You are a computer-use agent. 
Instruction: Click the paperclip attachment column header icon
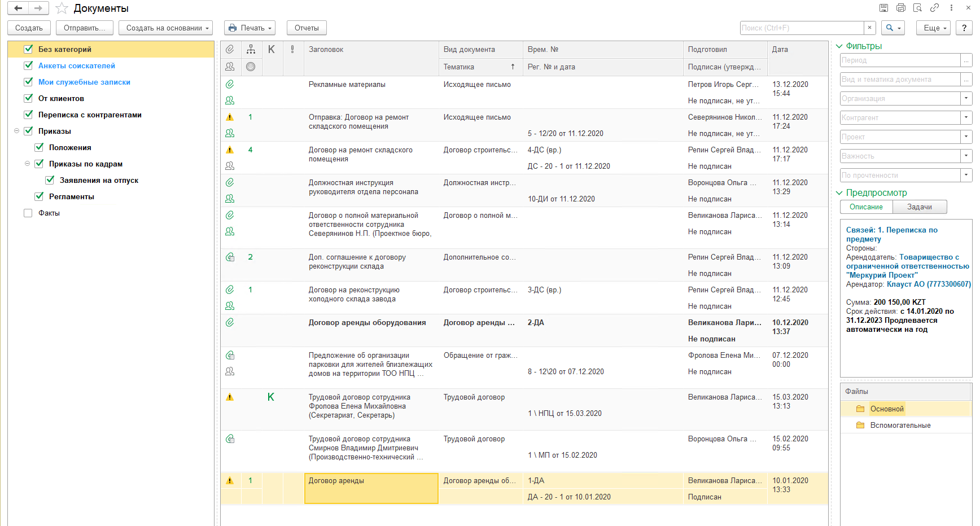coord(230,50)
